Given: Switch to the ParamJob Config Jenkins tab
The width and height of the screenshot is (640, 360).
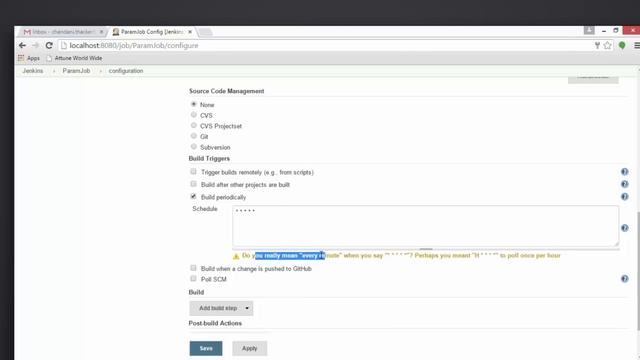Looking at the screenshot, I should pos(152,32).
